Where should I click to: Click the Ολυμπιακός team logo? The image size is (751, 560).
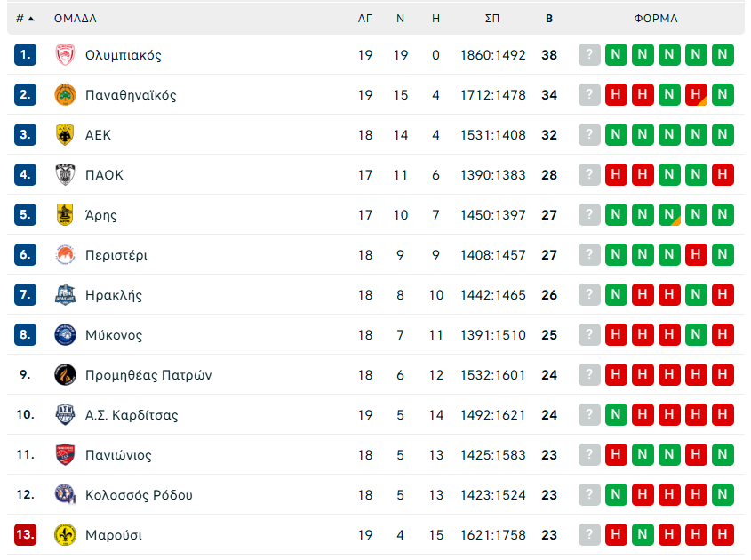point(65,55)
